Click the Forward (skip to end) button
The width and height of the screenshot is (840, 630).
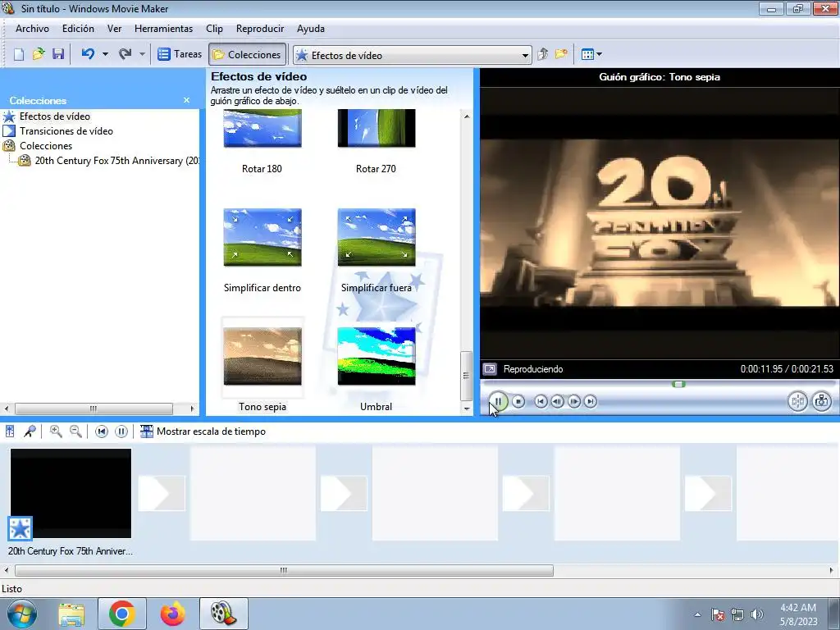click(591, 401)
